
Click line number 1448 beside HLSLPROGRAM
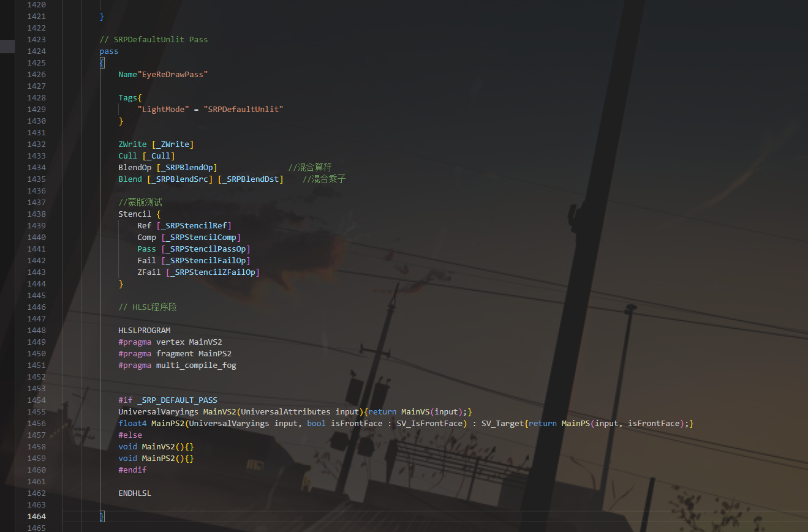[36, 331]
